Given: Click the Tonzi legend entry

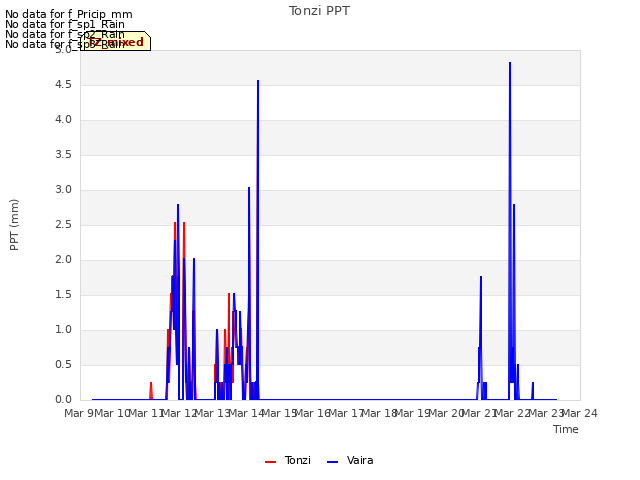Looking at the screenshot, I should [288, 460].
